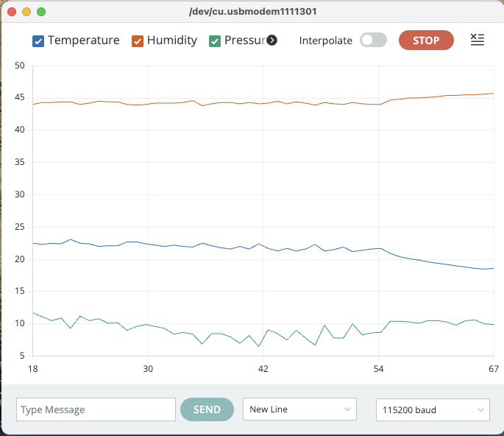Viewport: 504px width, 436px height.
Task: Uncheck the Humidity series checkbox
Action: tap(138, 41)
